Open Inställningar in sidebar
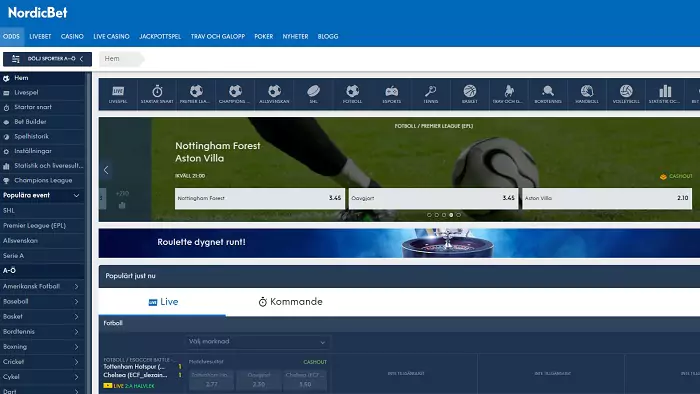 (x=42, y=151)
